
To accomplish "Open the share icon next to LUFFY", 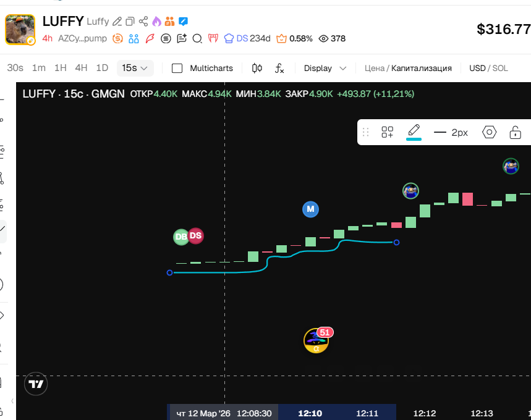I will 143,22.
